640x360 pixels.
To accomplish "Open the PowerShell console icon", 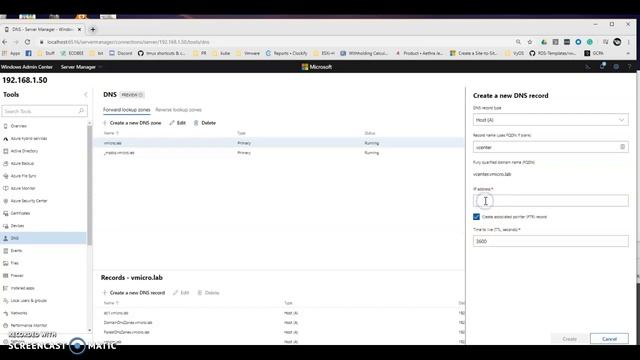I will pos(588,67).
